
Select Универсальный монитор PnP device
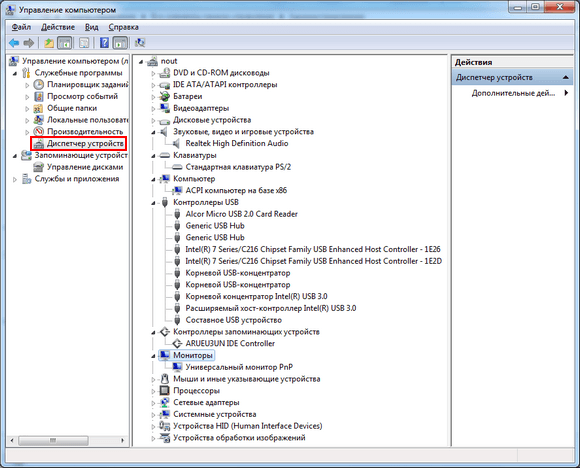[239, 367]
